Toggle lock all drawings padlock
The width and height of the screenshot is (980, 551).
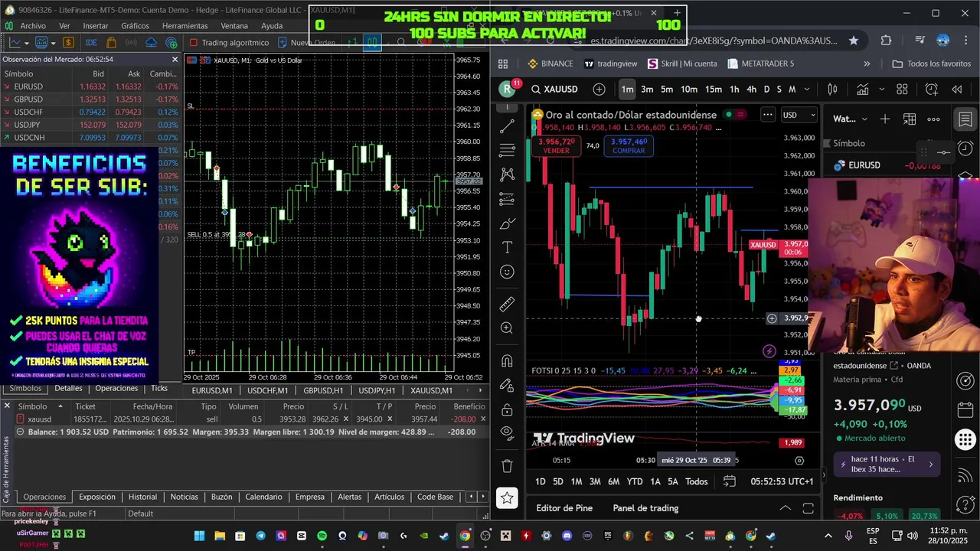click(507, 410)
